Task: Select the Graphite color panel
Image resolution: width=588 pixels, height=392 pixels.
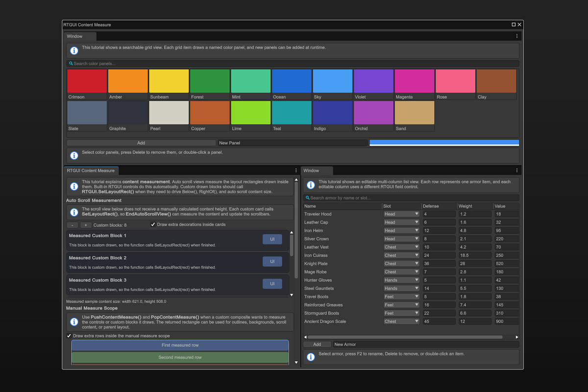Action: [x=128, y=116]
